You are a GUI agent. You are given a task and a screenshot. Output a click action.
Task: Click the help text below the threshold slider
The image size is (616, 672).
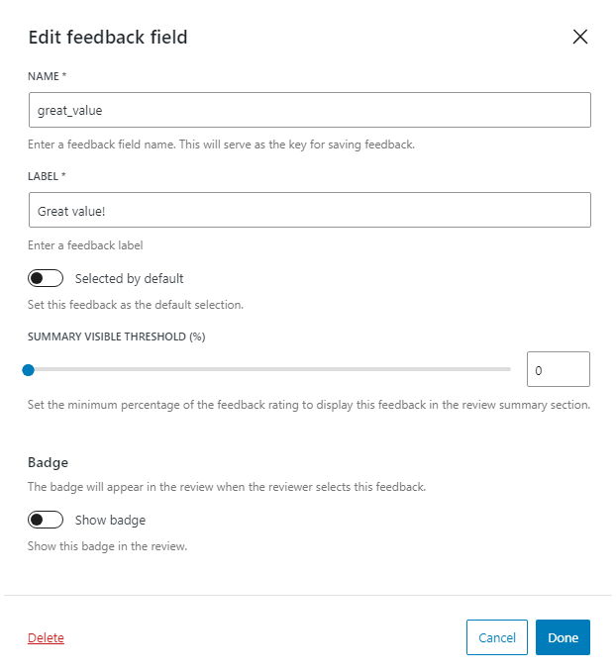click(x=309, y=405)
